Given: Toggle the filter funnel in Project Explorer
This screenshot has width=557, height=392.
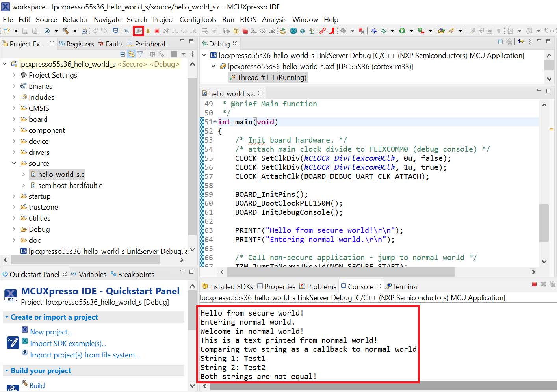Looking at the screenshot, I should [140, 54].
